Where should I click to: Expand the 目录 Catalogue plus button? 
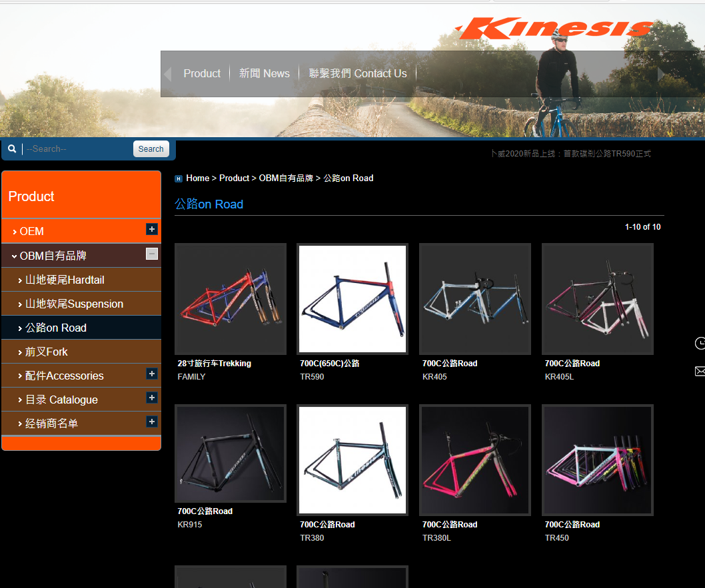(x=152, y=398)
